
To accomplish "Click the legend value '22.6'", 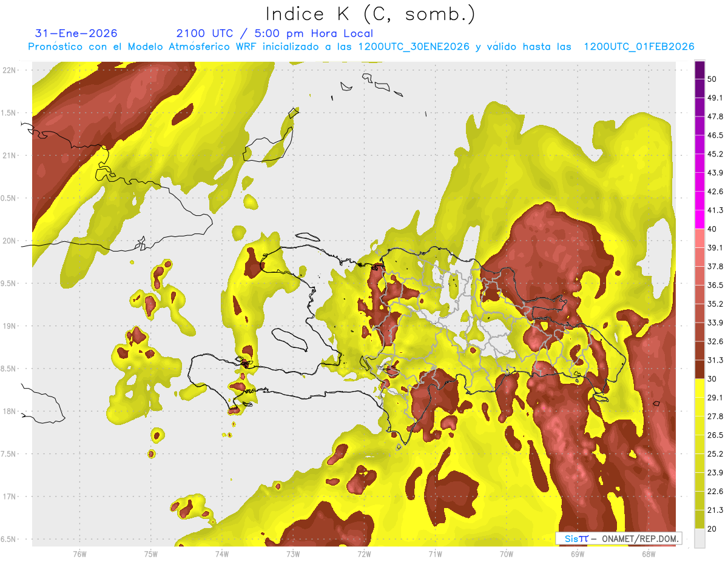I will [715, 491].
